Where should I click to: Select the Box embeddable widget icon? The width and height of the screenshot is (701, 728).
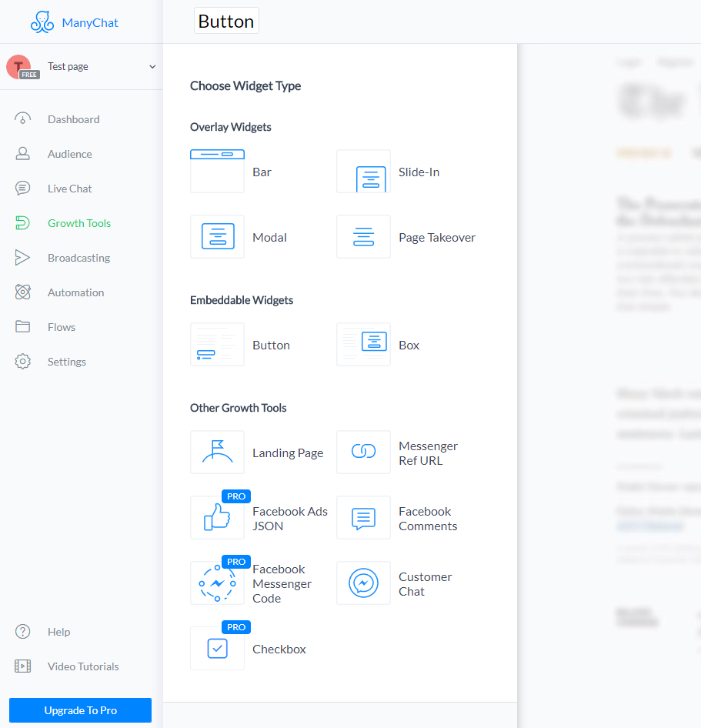(x=363, y=345)
